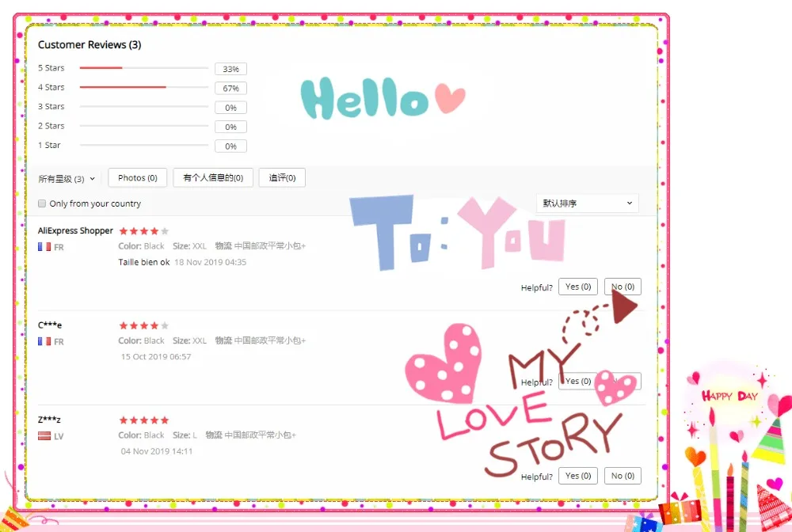
Task: Click the '2 Stars' label
Action: point(51,126)
